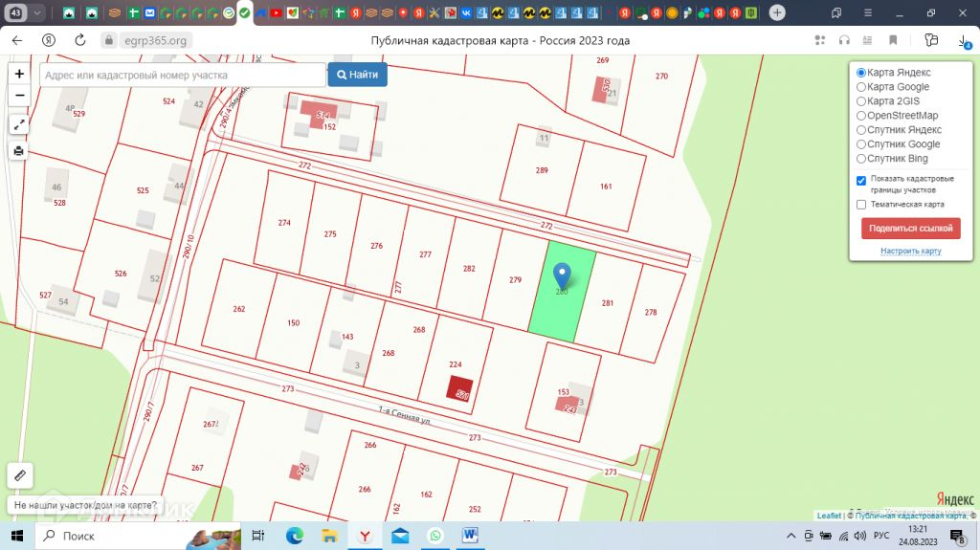Screen dimensions: 980x550
Task: Click parcel labeled 525
Action: [x=143, y=190]
